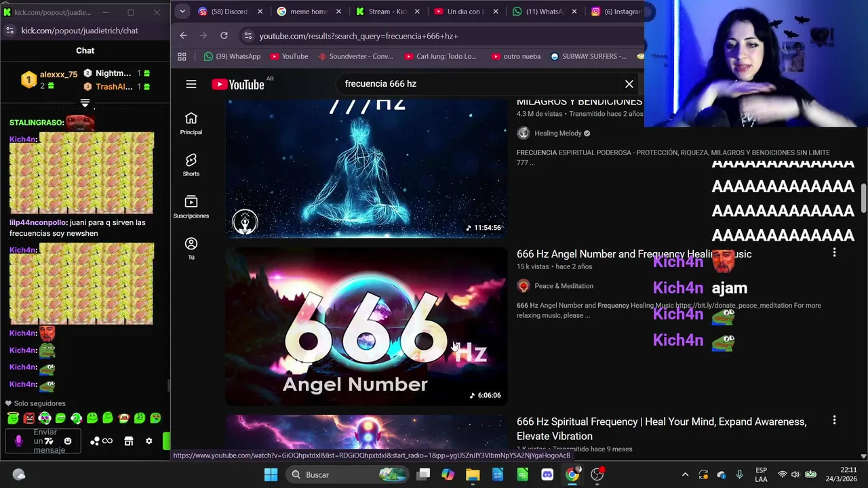Open Windows Start menu
The height and width of the screenshot is (488, 868).
[271, 474]
